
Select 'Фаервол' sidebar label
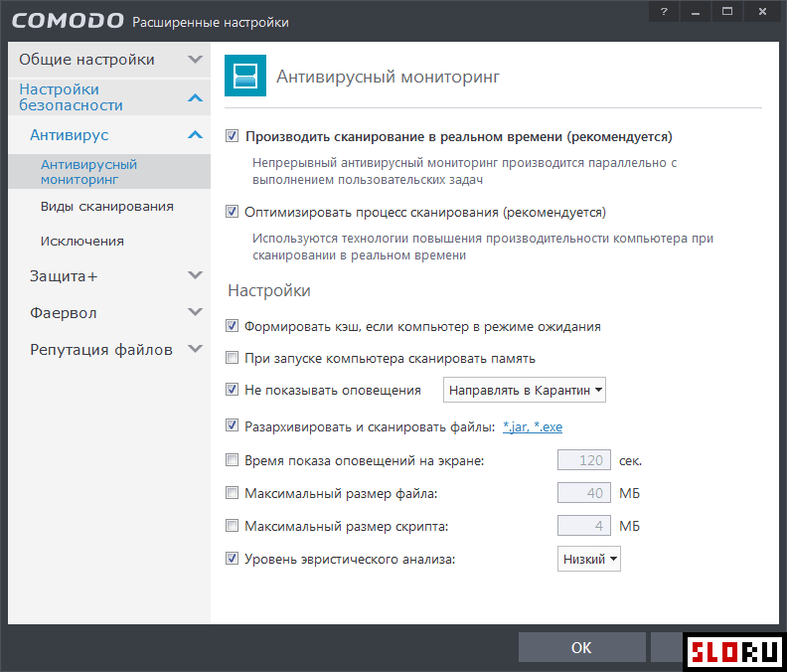click(x=64, y=312)
